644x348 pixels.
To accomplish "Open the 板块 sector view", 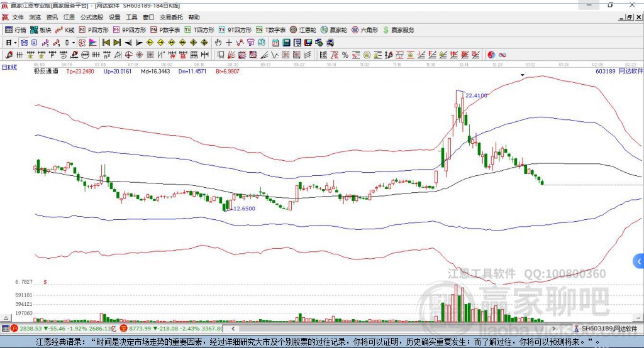I will (x=41, y=30).
